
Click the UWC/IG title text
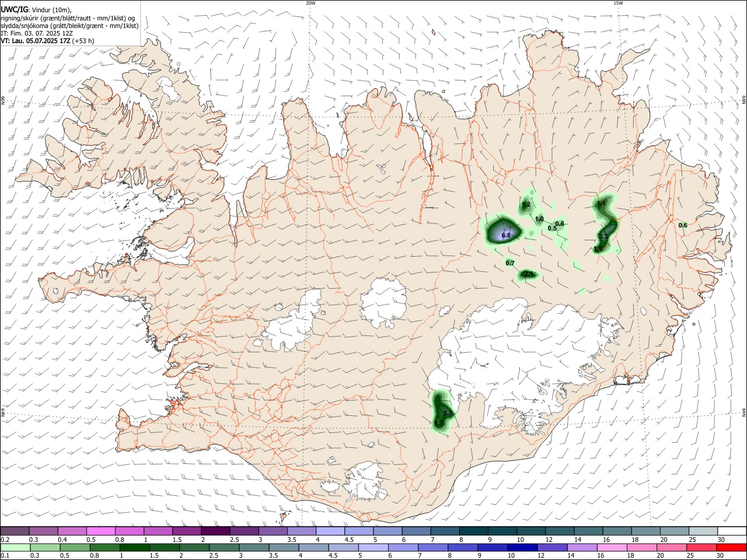[x=14, y=9]
